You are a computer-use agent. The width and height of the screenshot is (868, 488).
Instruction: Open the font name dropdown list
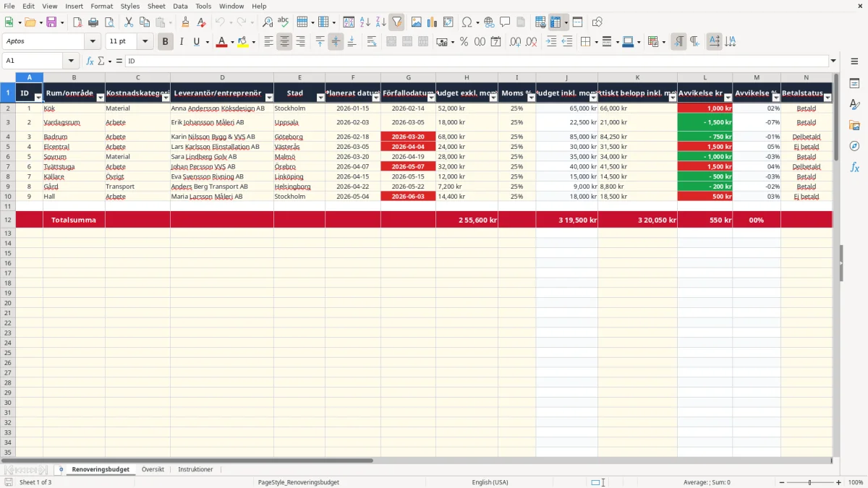point(93,42)
